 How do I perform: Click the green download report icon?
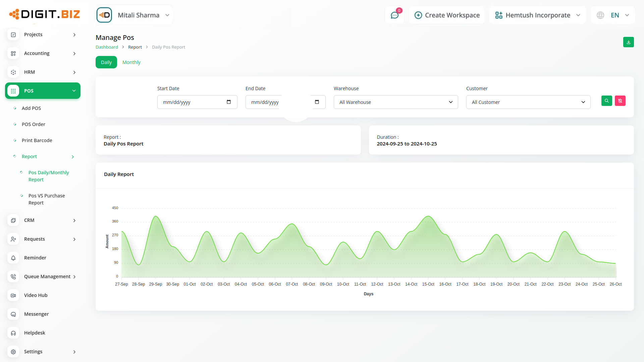[628, 42]
